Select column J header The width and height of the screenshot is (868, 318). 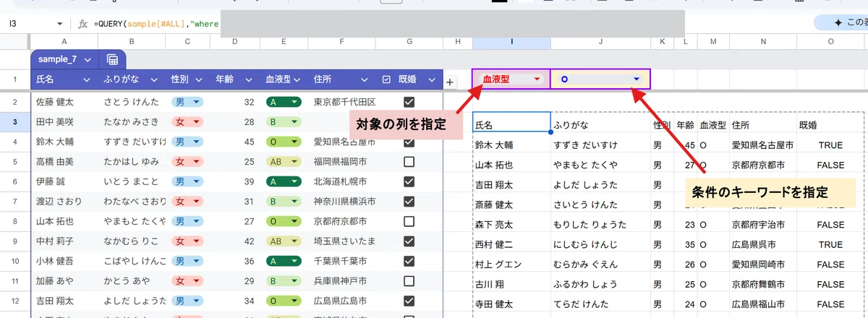[x=600, y=43]
